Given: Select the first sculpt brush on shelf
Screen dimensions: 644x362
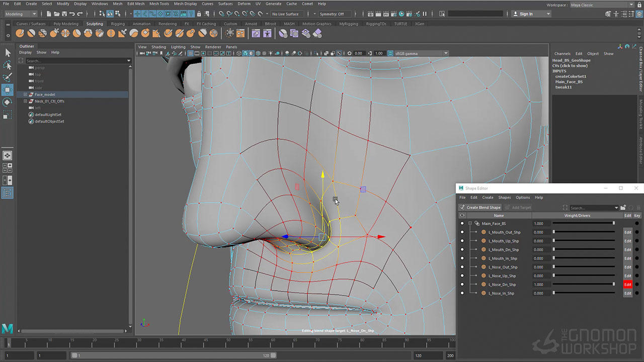Looking at the screenshot, I should click(20, 33).
